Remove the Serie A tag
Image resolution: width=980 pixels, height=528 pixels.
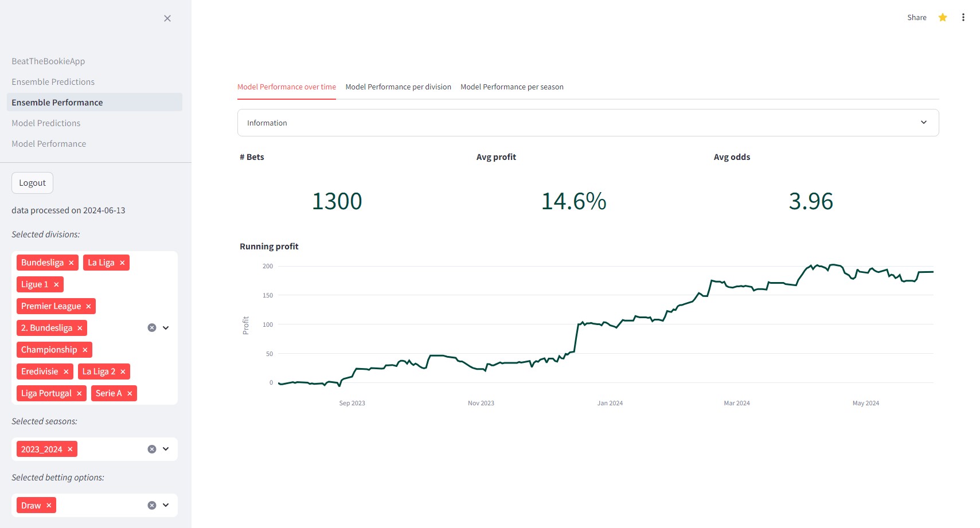tap(130, 393)
